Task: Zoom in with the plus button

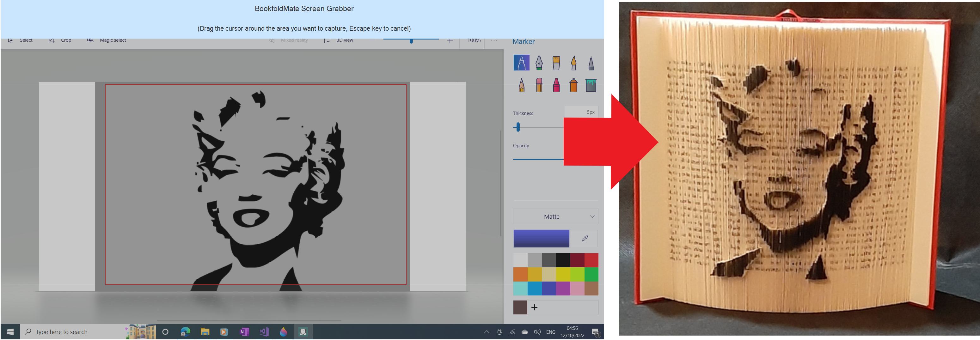Action: click(450, 40)
